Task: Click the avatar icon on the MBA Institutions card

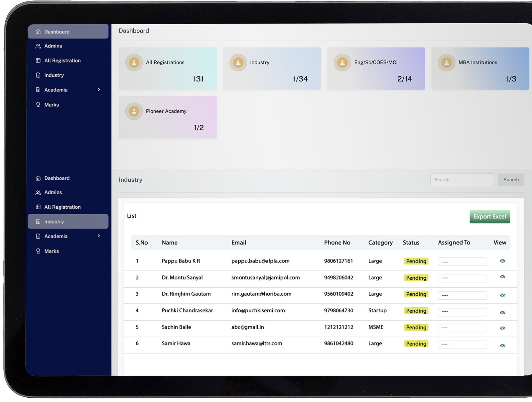Action: click(446, 62)
